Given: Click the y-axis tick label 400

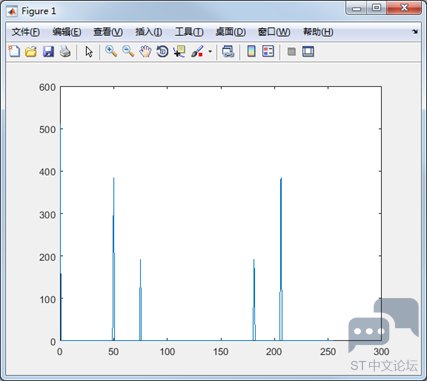Looking at the screenshot, I should (x=47, y=172).
